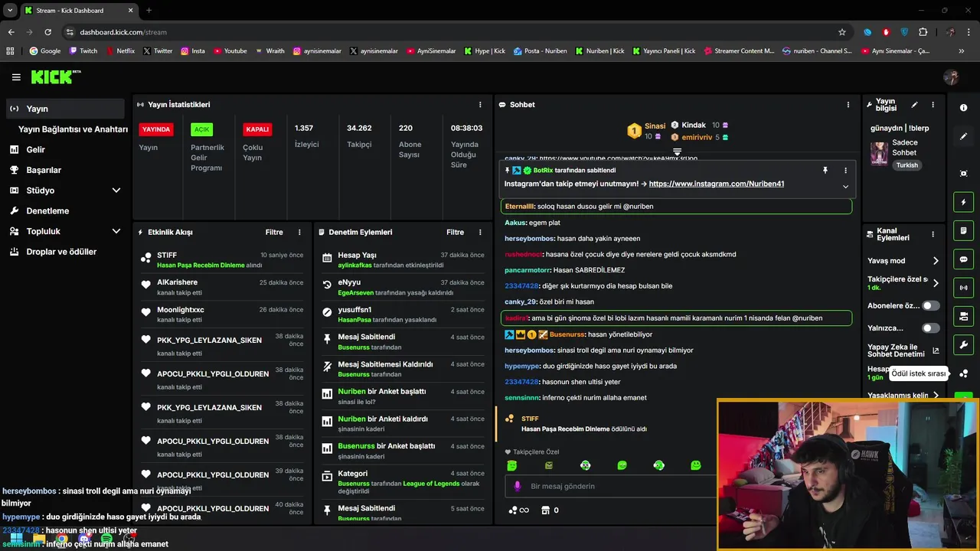Expand the Stüdyo sidebar section

(x=116, y=191)
